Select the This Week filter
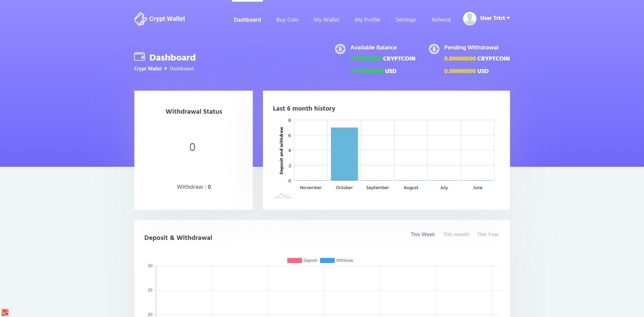 pos(423,234)
